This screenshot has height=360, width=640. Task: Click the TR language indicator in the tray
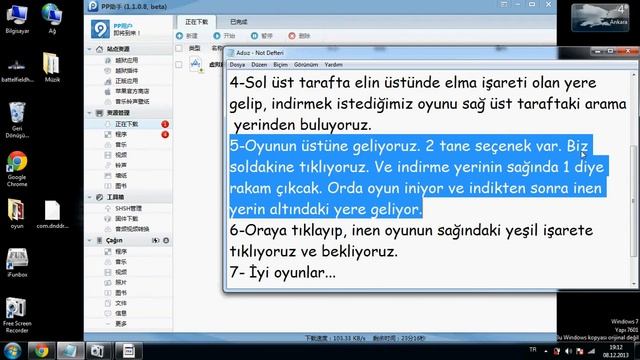[x=533, y=350]
